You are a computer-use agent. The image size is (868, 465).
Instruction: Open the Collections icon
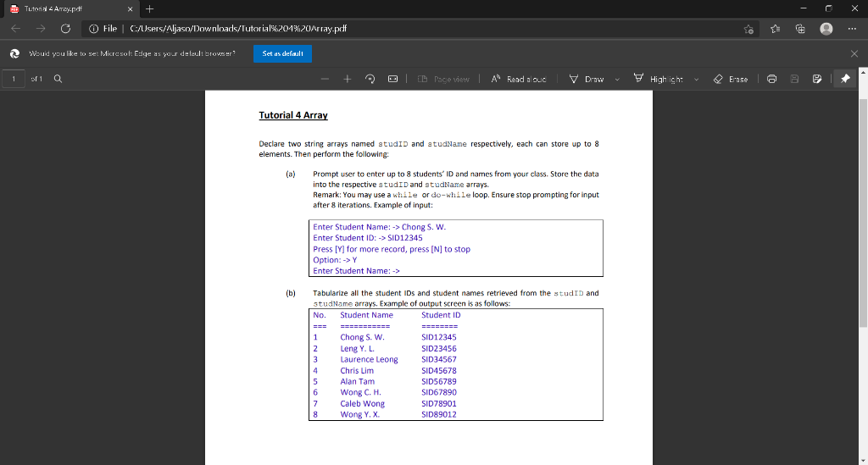[x=800, y=29]
